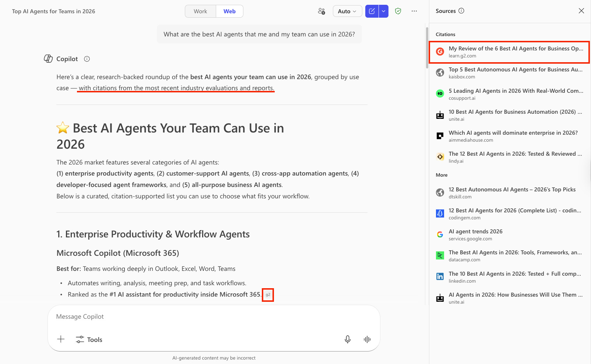This screenshot has width=591, height=364.
Task: Click the user prompt message bubble
Action: (259, 34)
